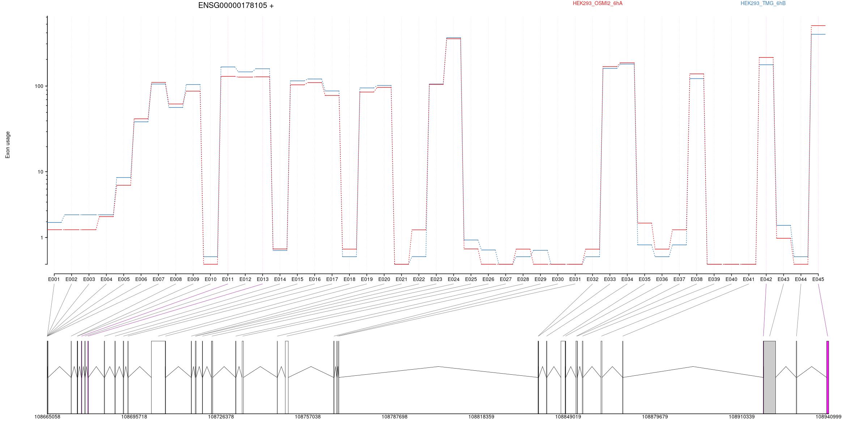The width and height of the screenshot is (868, 434).
Task: Click exon label E040
Action: [731, 279]
